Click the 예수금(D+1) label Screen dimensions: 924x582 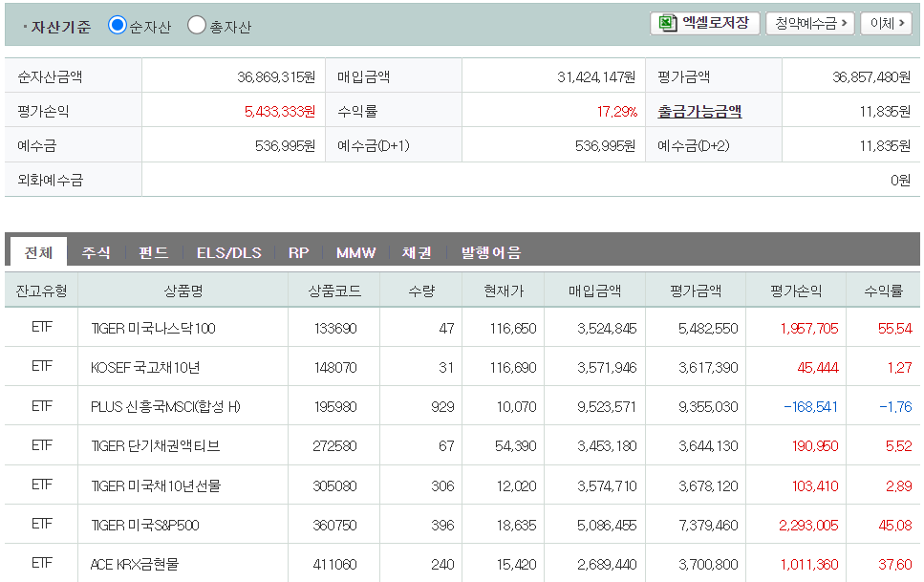(x=373, y=145)
